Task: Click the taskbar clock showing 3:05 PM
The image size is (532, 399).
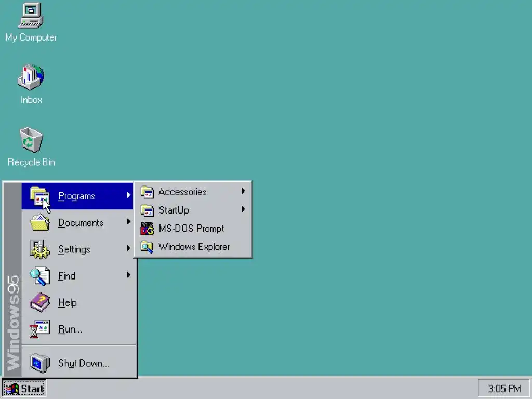Action: [504, 389]
